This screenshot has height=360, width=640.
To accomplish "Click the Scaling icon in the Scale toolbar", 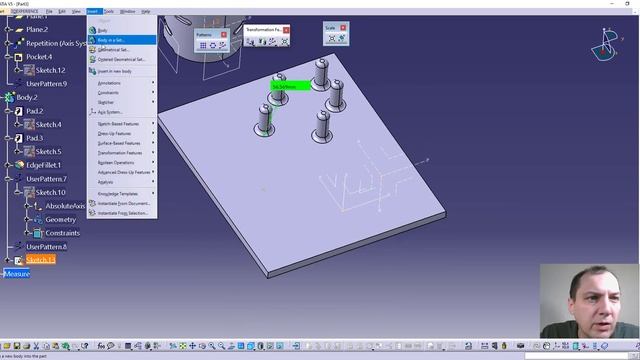I will pos(332,38).
